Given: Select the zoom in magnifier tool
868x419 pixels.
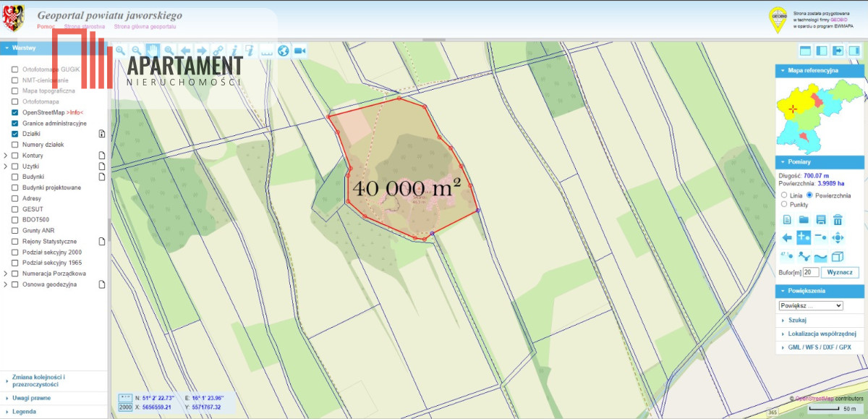Looking at the screenshot, I should click(120, 51).
